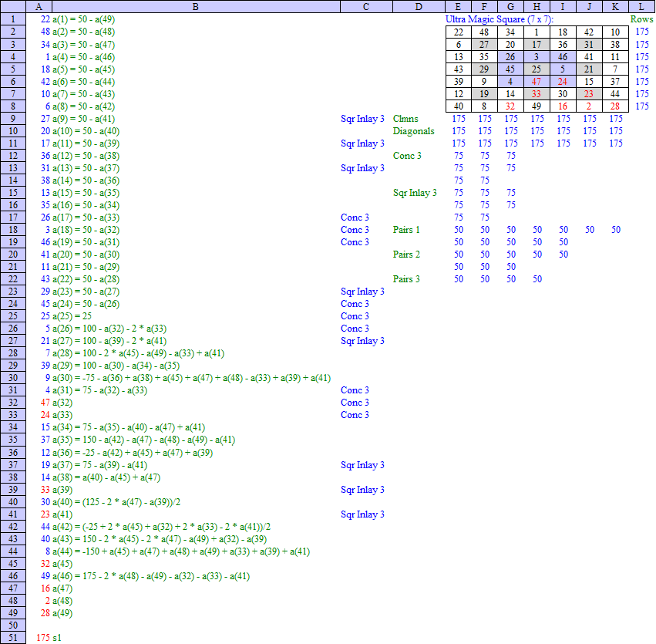Select column L header
The image size is (656, 644).
[x=642, y=6]
